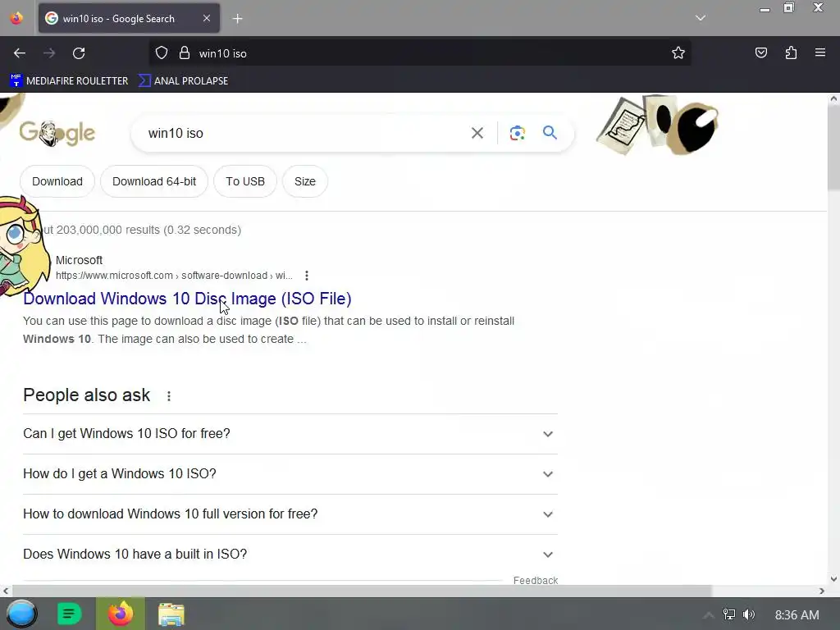This screenshot has width=840, height=630.
Task: Click the Firefox icon left of tab
Action: [x=16, y=18]
